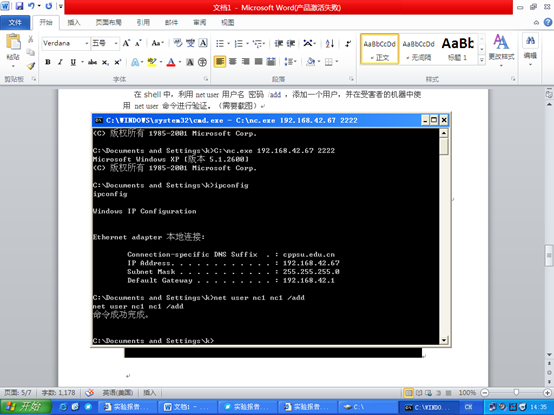Select the 标题 1 heading style

(x=458, y=49)
